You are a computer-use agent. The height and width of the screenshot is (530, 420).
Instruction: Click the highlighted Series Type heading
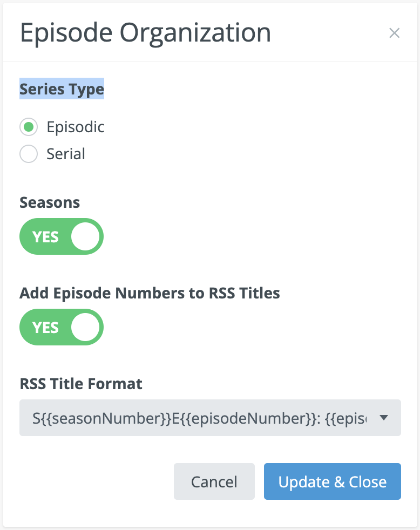[62, 89]
